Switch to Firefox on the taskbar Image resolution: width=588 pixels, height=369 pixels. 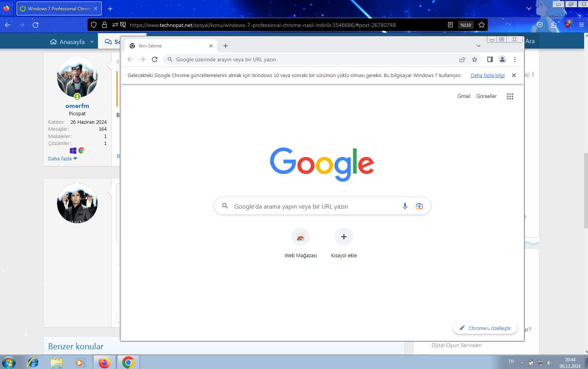click(x=104, y=362)
